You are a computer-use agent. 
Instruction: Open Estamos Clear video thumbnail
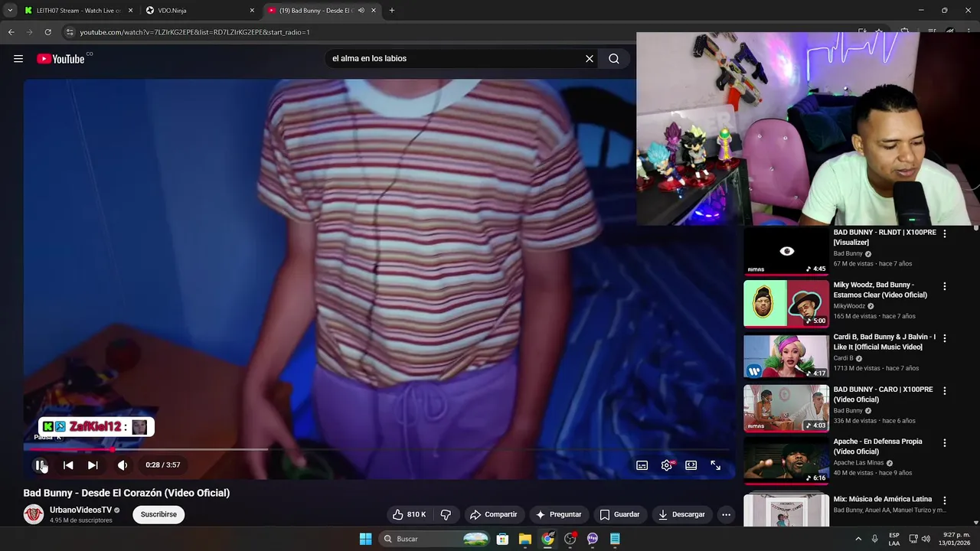(786, 304)
